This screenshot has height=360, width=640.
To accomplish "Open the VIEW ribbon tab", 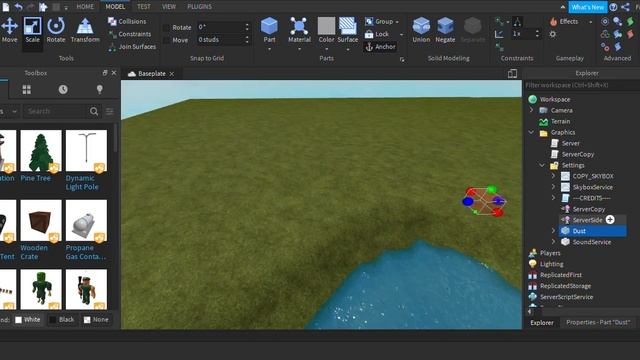I will pos(169,7).
